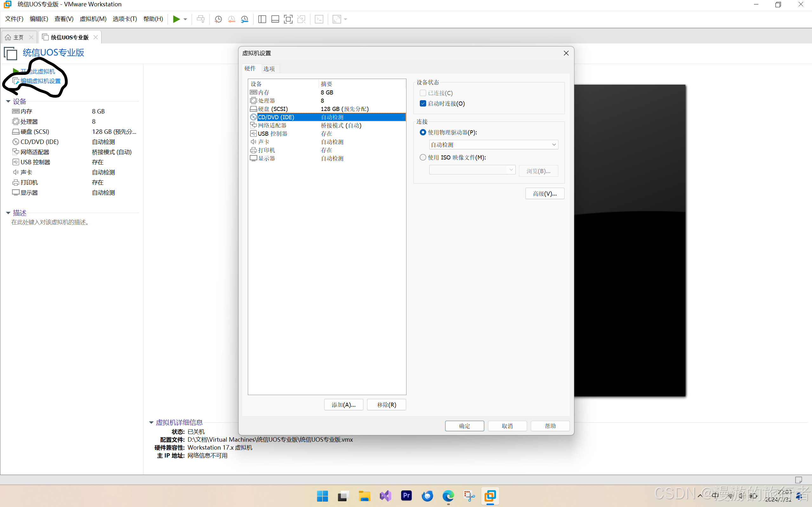812x507 pixels.
Task: Open the 文件(F) menu
Action: 14,19
